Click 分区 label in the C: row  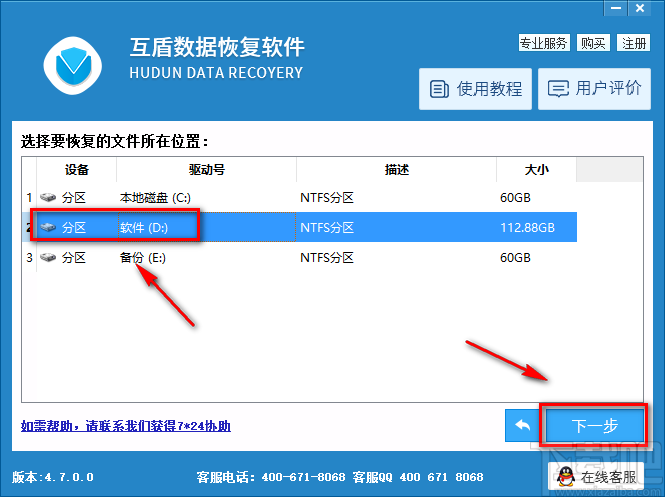coord(74,198)
